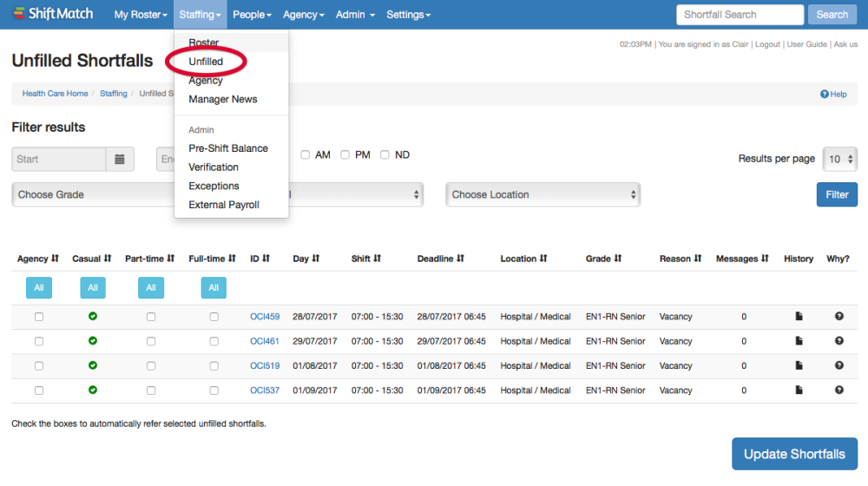
Task: Open history document for OCI537
Action: tap(799, 391)
